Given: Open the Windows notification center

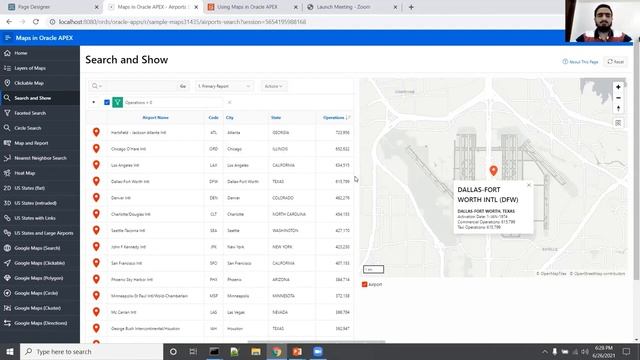Looking at the screenshot, I should (x=627, y=351).
